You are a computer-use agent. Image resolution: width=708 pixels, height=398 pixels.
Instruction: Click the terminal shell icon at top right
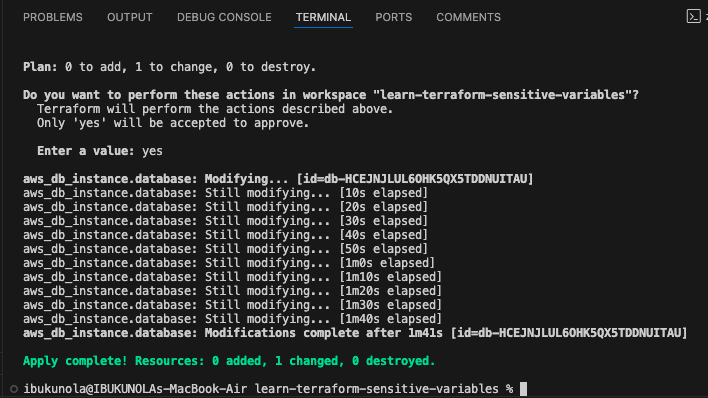pyautogui.click(x=694, y=16)
